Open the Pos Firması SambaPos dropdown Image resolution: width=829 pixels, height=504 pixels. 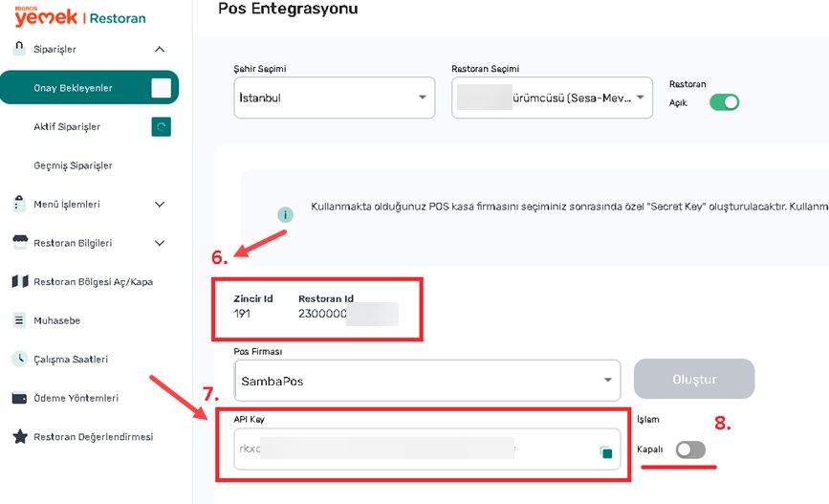[426, 380]
